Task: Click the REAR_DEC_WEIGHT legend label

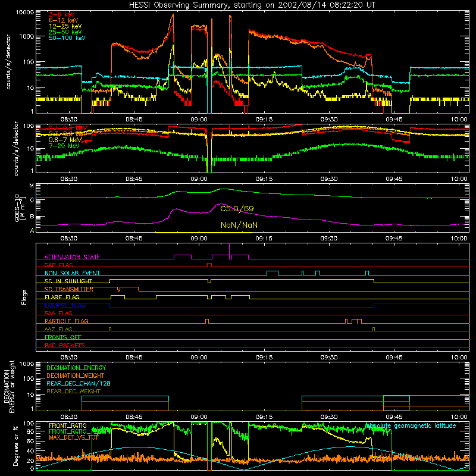Action: click(73, 392)
